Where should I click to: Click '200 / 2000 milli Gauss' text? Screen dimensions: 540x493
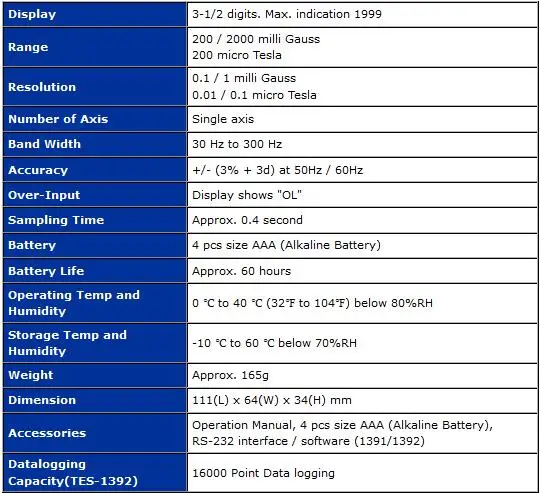(x=256, y=39)
